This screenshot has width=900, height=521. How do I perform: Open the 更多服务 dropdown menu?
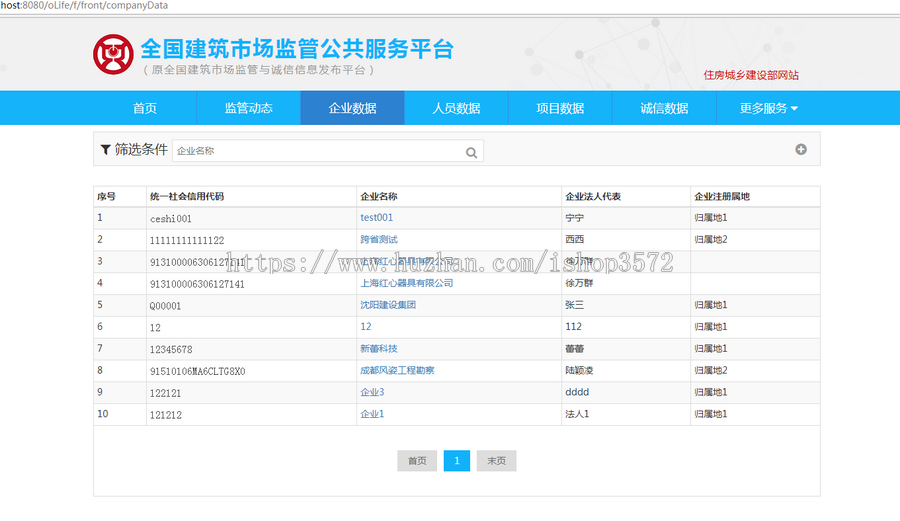pos(769,108)
